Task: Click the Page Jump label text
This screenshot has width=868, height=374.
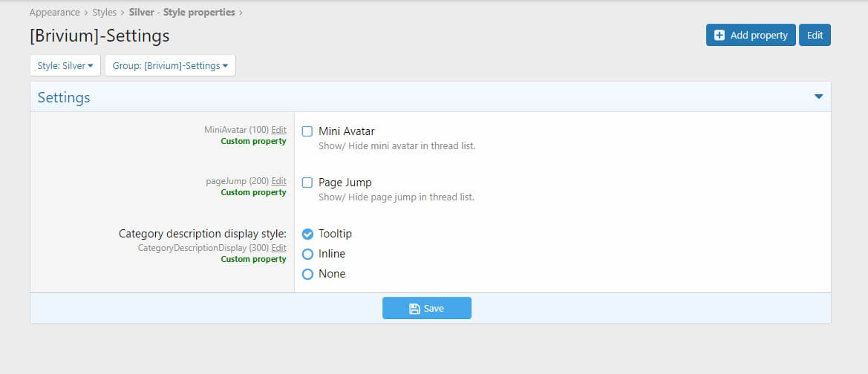Action: point(345,183)
